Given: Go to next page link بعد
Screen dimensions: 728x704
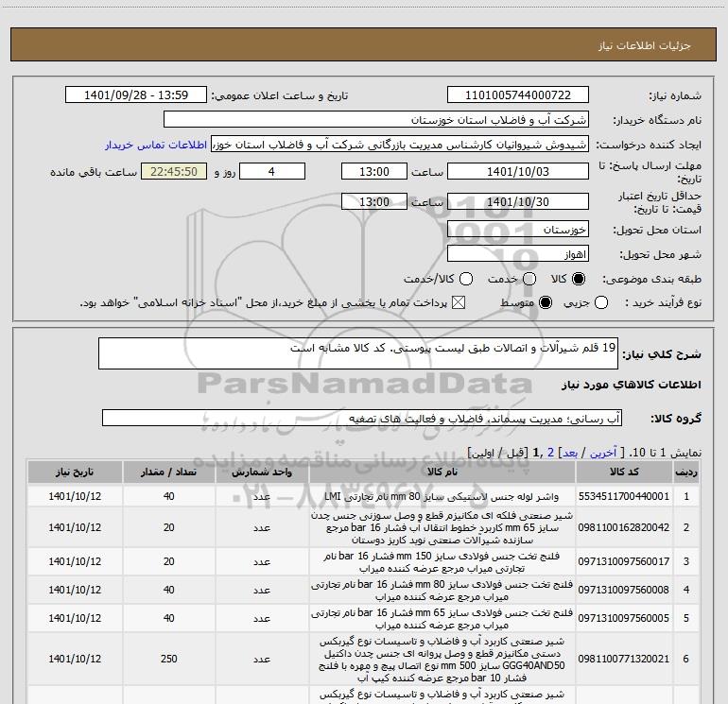Looking at the screenshot, I should click(570, 453).
